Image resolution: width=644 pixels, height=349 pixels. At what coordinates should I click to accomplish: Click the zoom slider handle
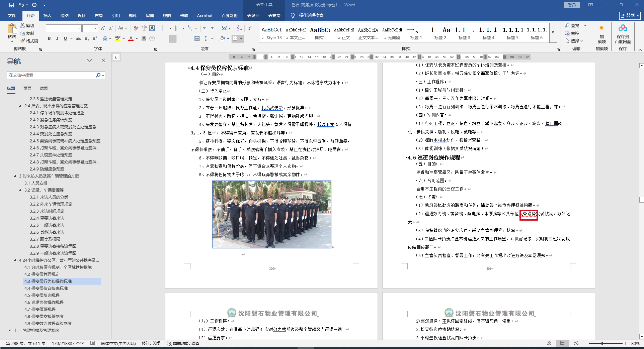click(x=602, y=343)
